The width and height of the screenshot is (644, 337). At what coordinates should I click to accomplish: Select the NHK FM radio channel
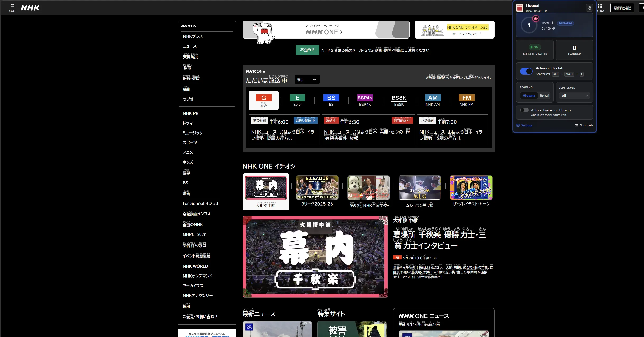pos(466,100)
